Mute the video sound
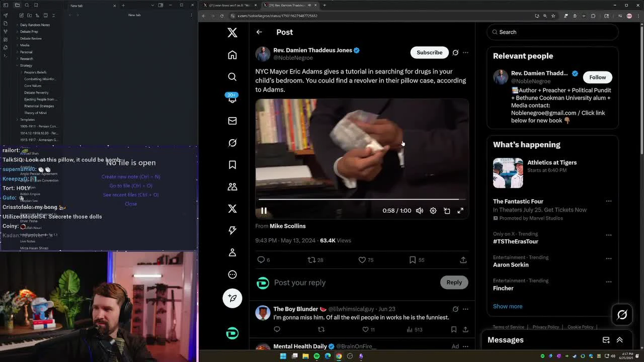This screenshot has height=362, width=644. 420,211
